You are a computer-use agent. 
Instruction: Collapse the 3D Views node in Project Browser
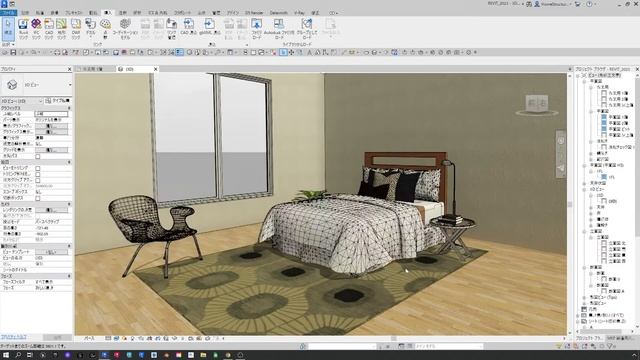(584, 189)
